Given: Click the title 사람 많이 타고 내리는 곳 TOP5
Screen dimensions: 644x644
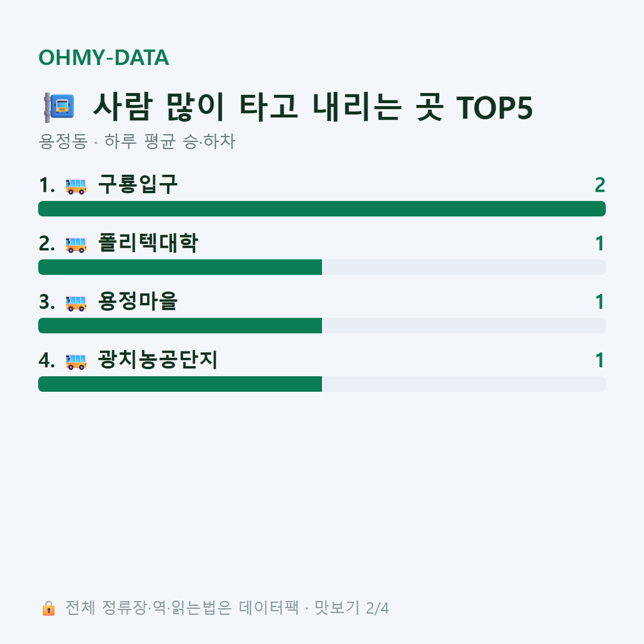Looking at the screenshot, I should 313,107.
